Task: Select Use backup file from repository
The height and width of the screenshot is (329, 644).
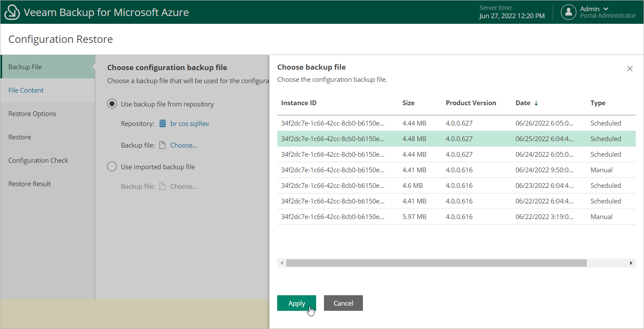Action: (112, 104)
